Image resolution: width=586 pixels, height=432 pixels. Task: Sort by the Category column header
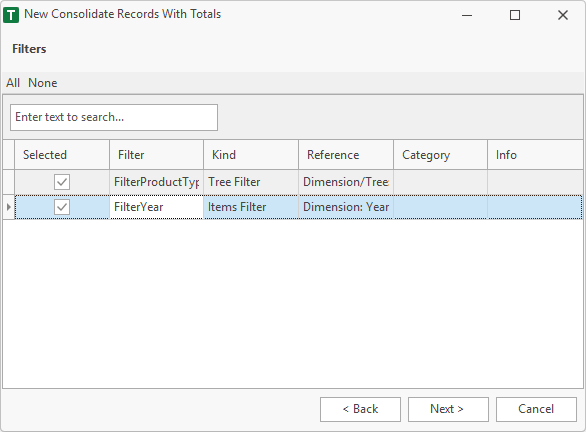[441, 155]
